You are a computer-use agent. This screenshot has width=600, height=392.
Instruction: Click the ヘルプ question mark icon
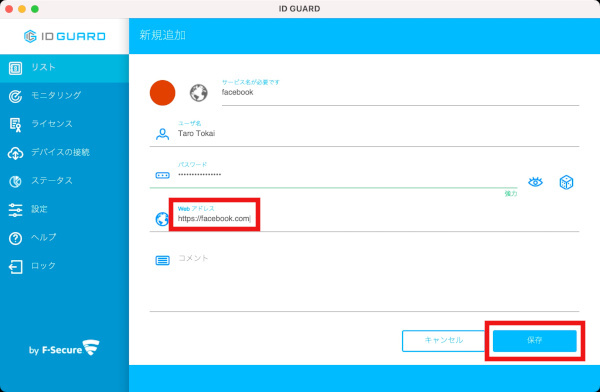click(x=15, y=238)
